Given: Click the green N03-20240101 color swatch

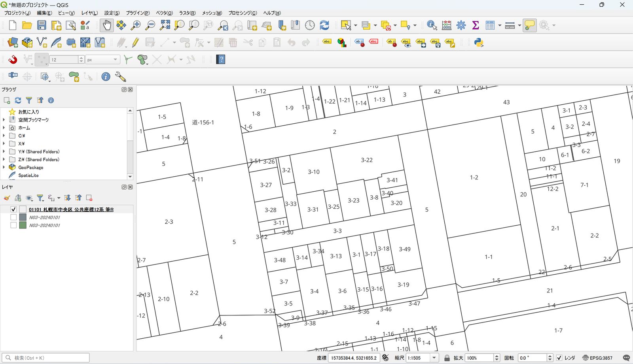Looking at the screenshot, I should 23,225.
